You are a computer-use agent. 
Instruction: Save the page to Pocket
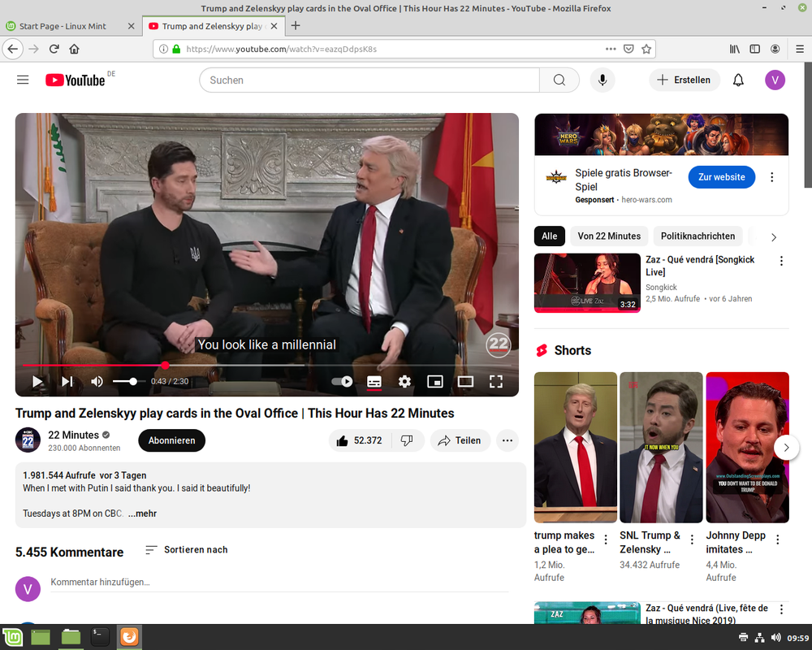[x=628, y=50]
